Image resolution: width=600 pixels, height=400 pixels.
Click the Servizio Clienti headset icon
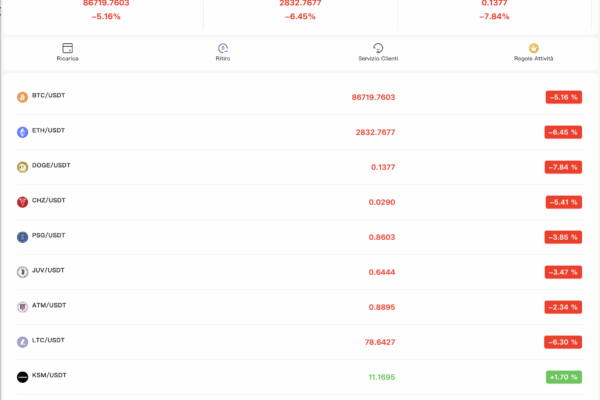(x=378, y=48)
